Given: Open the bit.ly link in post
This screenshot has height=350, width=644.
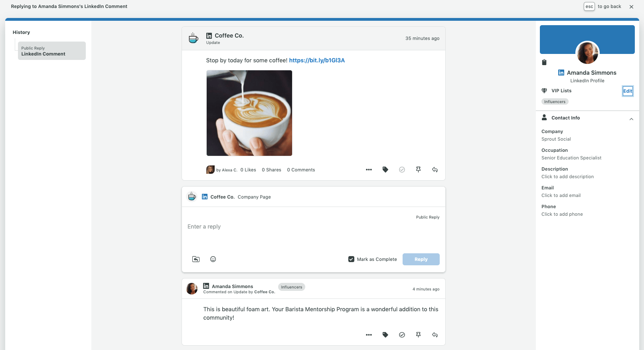Looking at the screenshot, I should [x=317, y=60].
